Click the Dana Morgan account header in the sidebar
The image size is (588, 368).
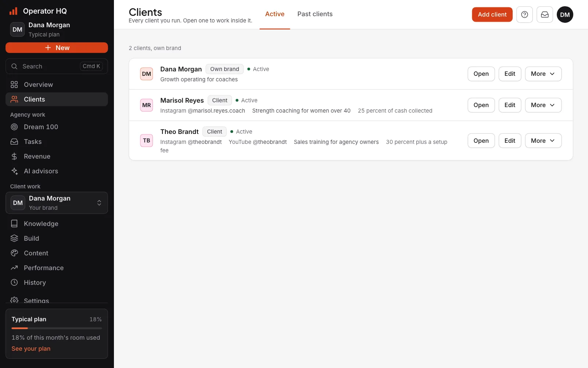tap(57, 29)
